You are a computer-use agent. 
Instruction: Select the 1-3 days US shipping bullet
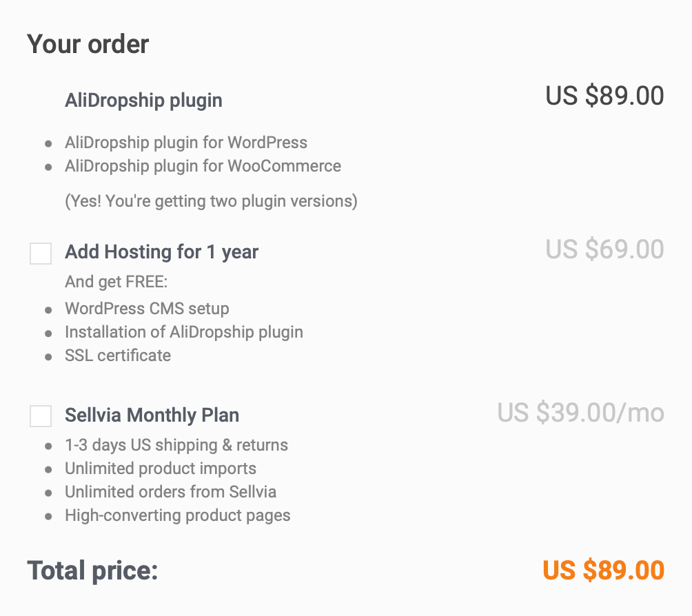pos(176,445)
